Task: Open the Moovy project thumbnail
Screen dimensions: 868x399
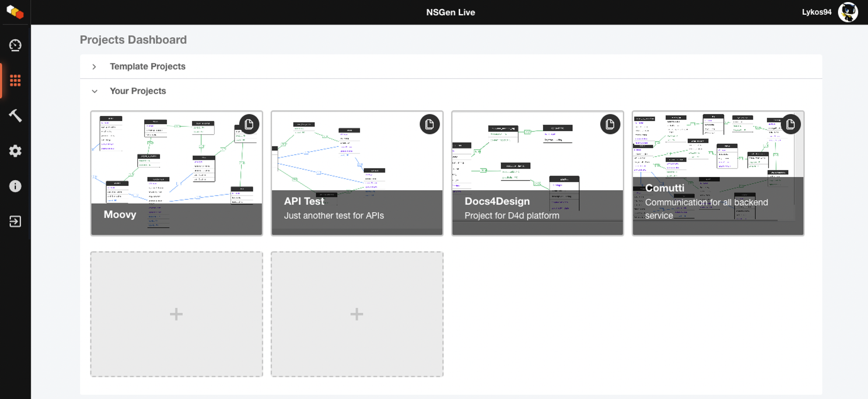Action: pos(176,173)
